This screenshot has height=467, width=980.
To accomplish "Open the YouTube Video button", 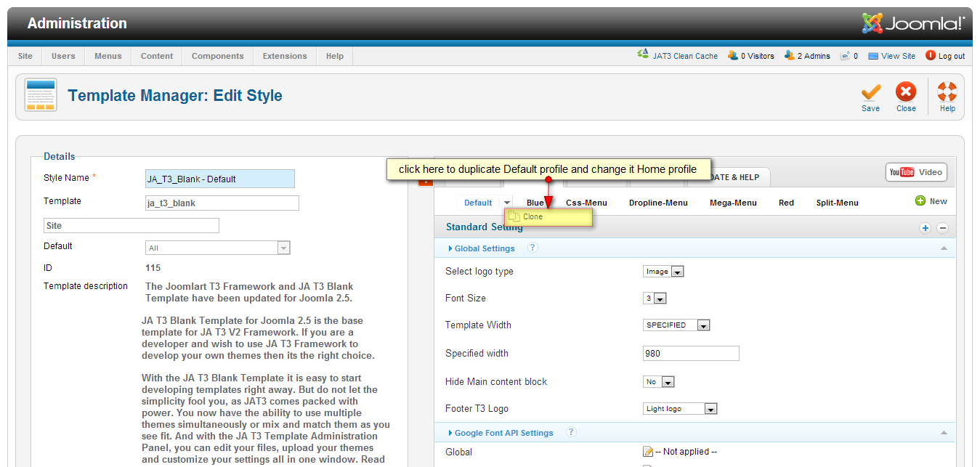I will tap(916, 172).
